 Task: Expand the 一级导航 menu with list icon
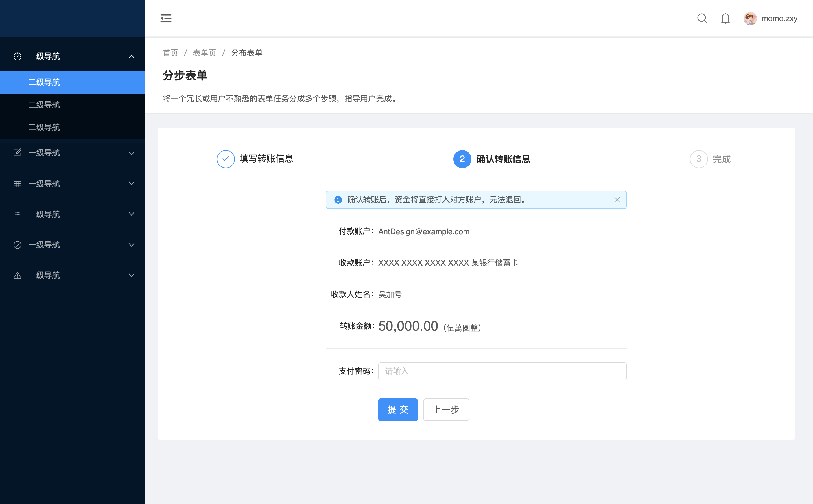click(131, 214)
